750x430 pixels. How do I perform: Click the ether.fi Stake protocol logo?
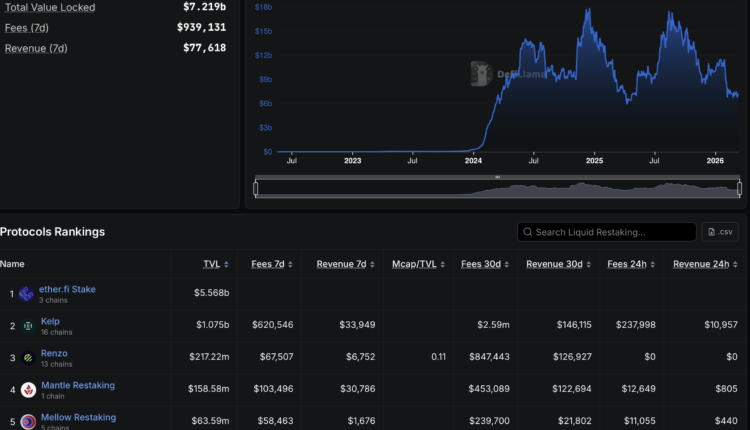point(27,294)
